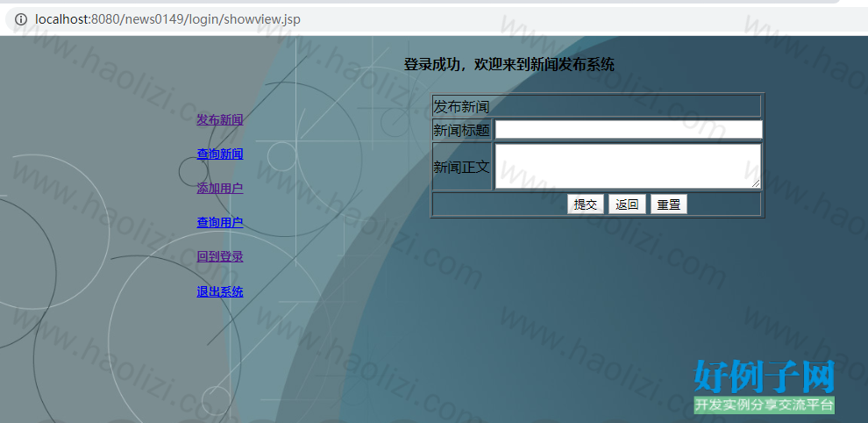This screenshot has height=423, width=868.
Task: Click the 退出系统 link
Action: tap(220, 291)
